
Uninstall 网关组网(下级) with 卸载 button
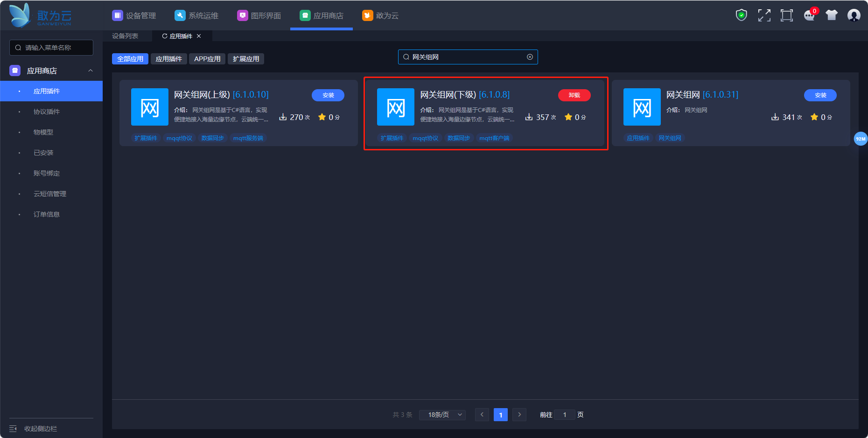[x=574, y=95]
